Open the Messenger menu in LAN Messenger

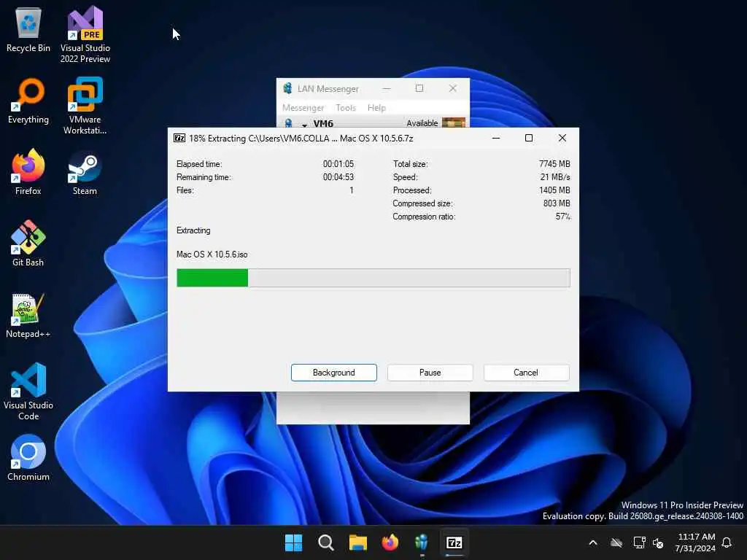[x=303, y=108]
